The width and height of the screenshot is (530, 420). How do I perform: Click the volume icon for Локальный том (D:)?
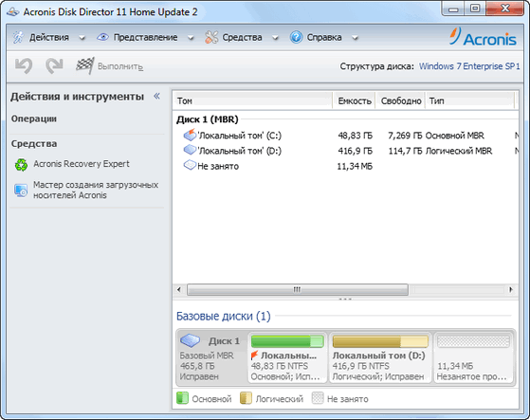click(190, 150)
